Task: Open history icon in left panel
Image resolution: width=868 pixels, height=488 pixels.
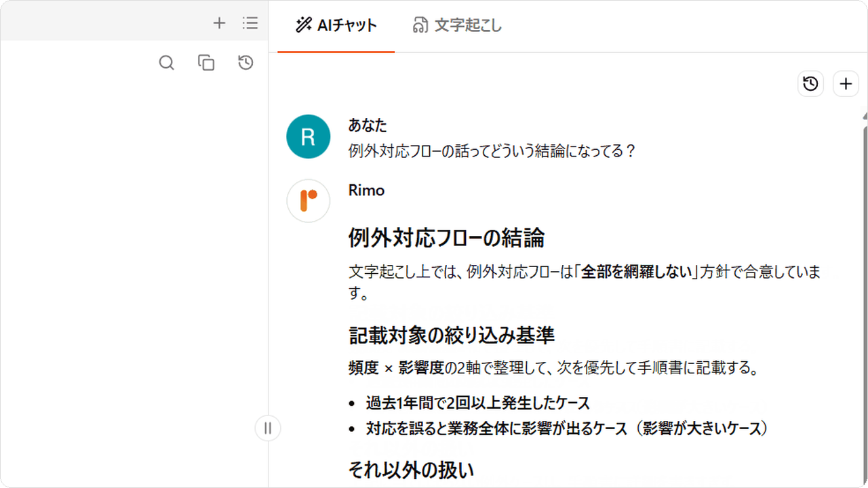Action: tap(245, 63)
